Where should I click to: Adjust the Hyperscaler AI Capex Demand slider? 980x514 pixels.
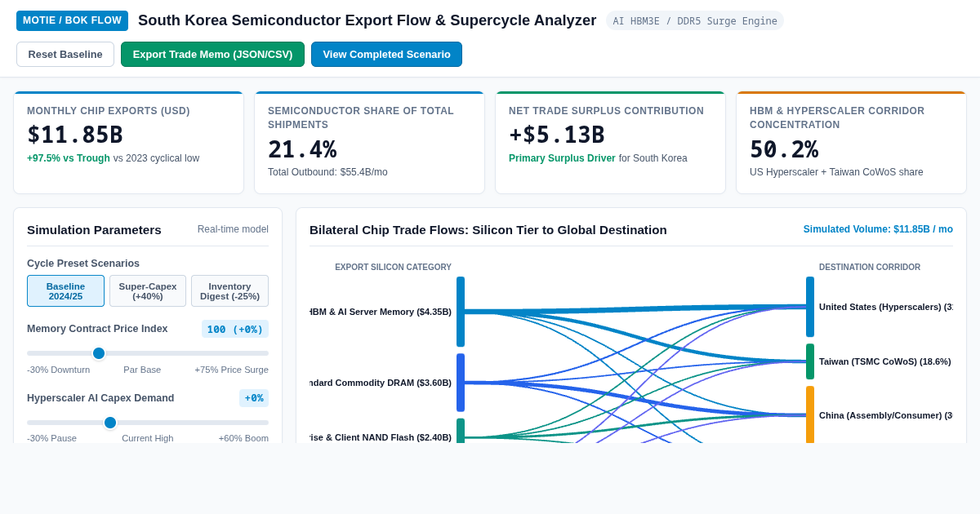tap(148, 423)
